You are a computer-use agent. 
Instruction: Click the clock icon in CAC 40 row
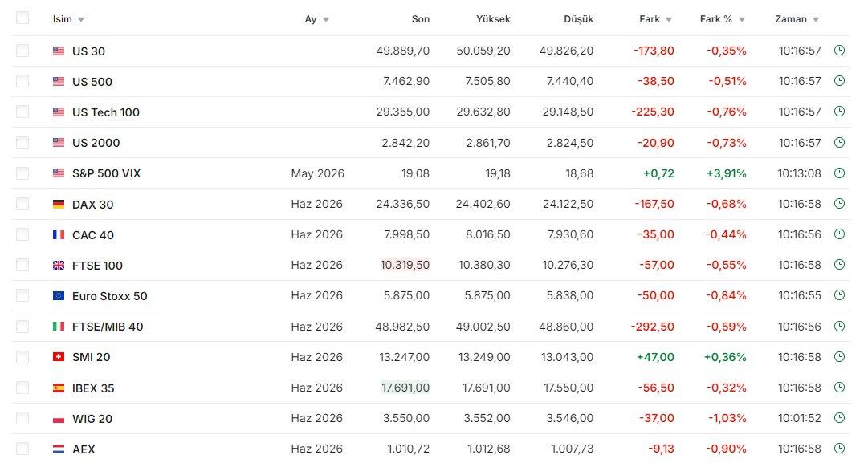pos(839,234)
